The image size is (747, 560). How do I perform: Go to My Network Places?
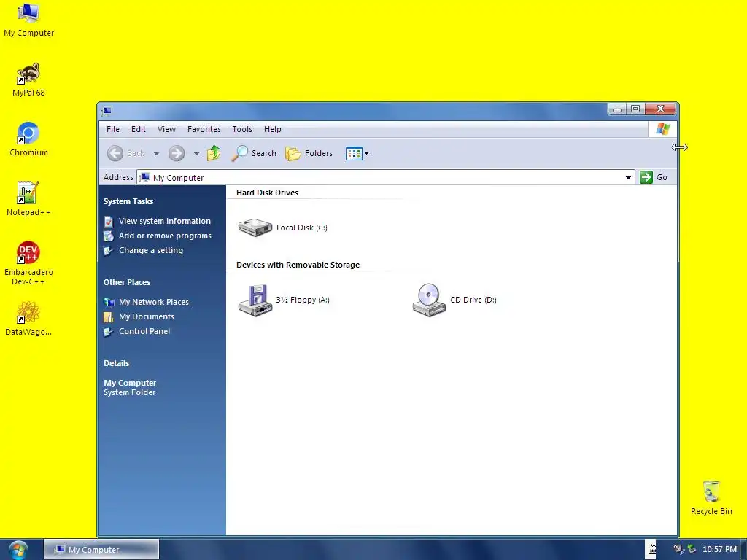[147, 302]
